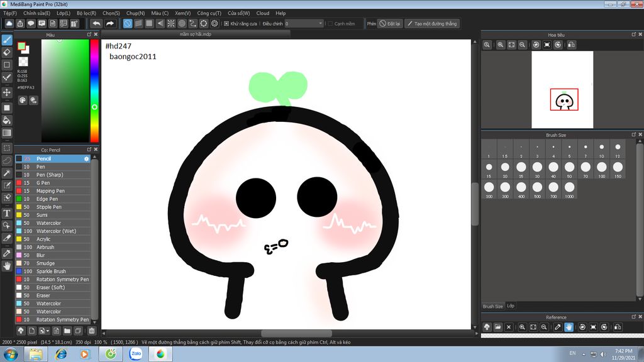This screenshot has width=644, height=362.
Task: Open the Bộ lọc(R) menu
Action: point(86,13)
